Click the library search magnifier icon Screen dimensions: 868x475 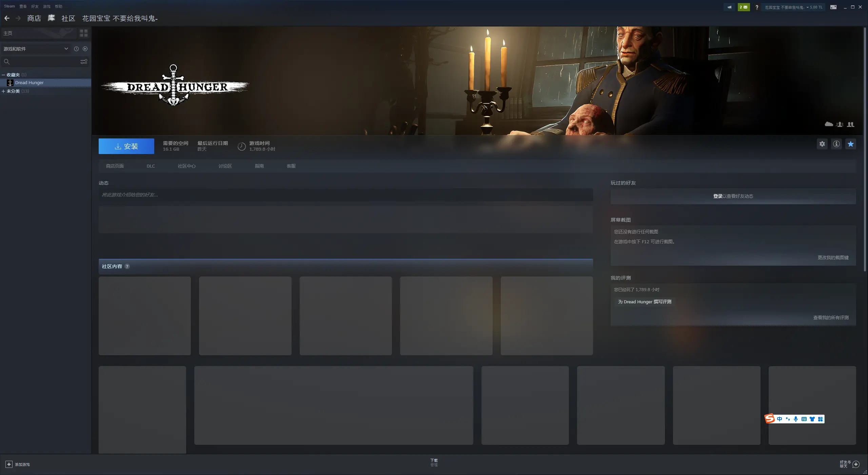click(x=6, y=61)
